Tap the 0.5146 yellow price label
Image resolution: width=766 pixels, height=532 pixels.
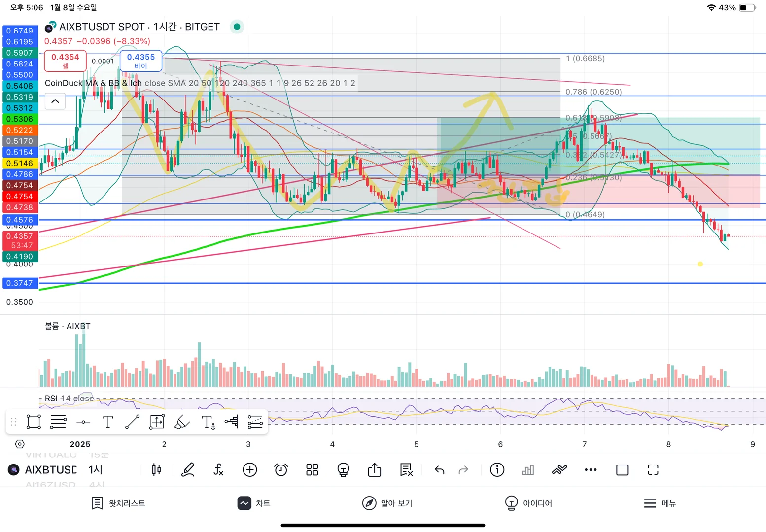[x=20, y=163]
